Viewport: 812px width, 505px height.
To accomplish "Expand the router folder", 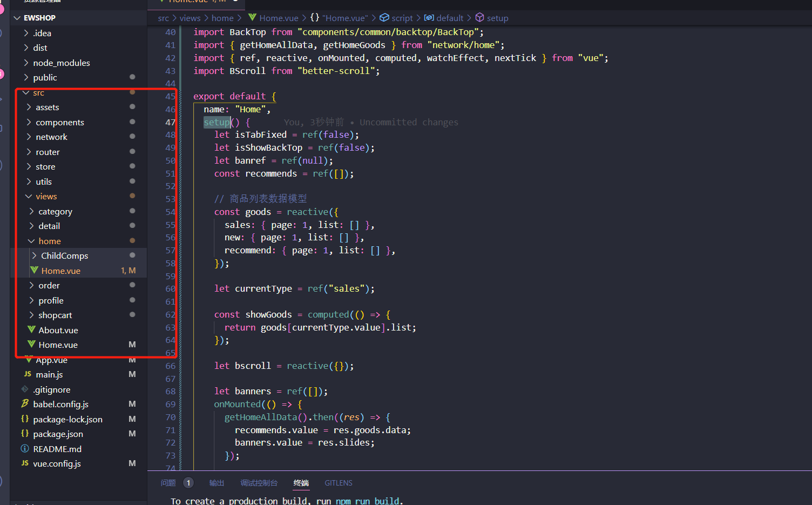I will pyautogui.click(x=48, y=152).
